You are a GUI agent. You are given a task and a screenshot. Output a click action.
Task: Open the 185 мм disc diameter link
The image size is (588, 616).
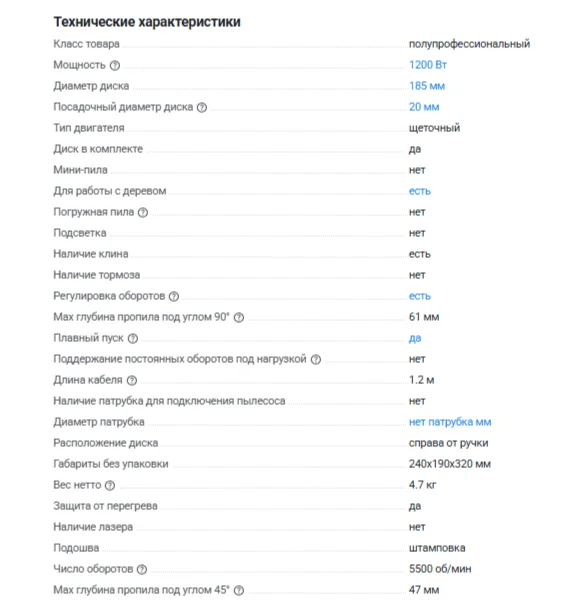tap(427, 86)
